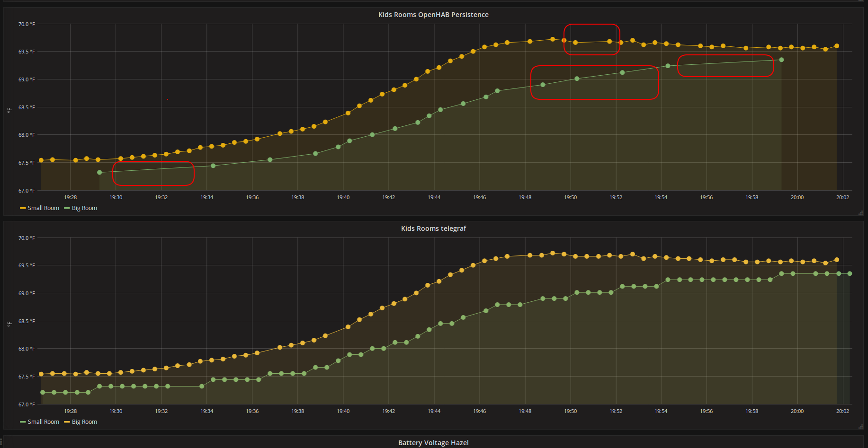Click the OpenHAB panel resize handle corner
Screen dimensions: 868x448
tap(860, 213)
